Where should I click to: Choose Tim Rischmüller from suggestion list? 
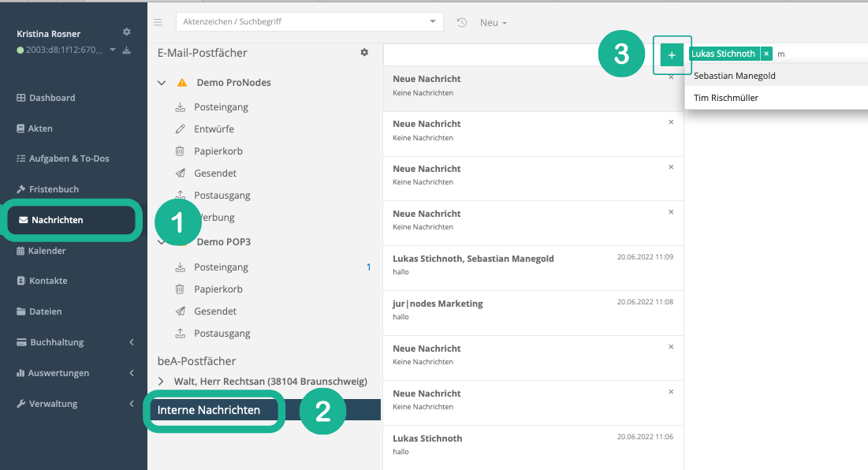coord(726,99)
